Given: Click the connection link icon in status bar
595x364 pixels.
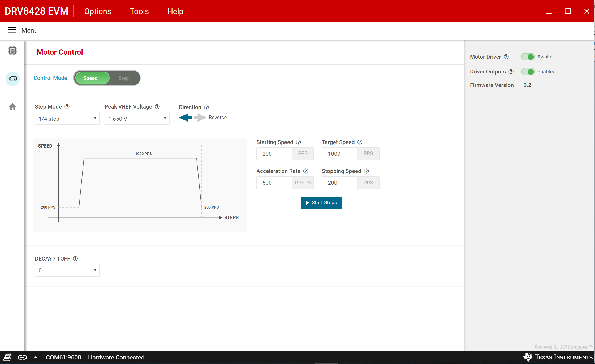Looking at the screenshot, I should (23, 357).
